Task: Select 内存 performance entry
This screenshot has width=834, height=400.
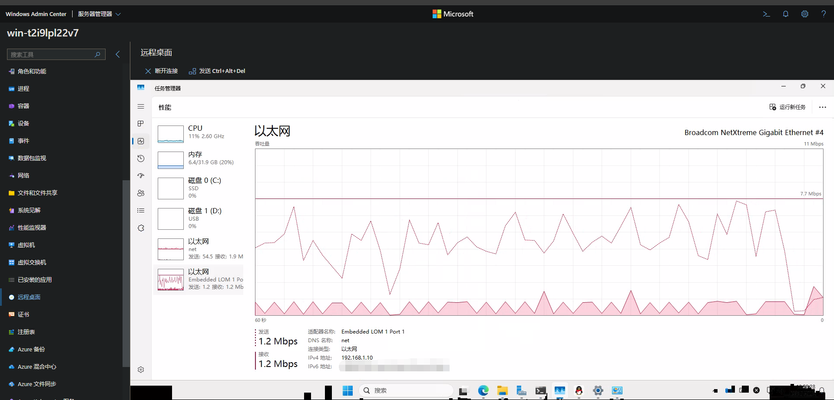Action: point(198,159)
